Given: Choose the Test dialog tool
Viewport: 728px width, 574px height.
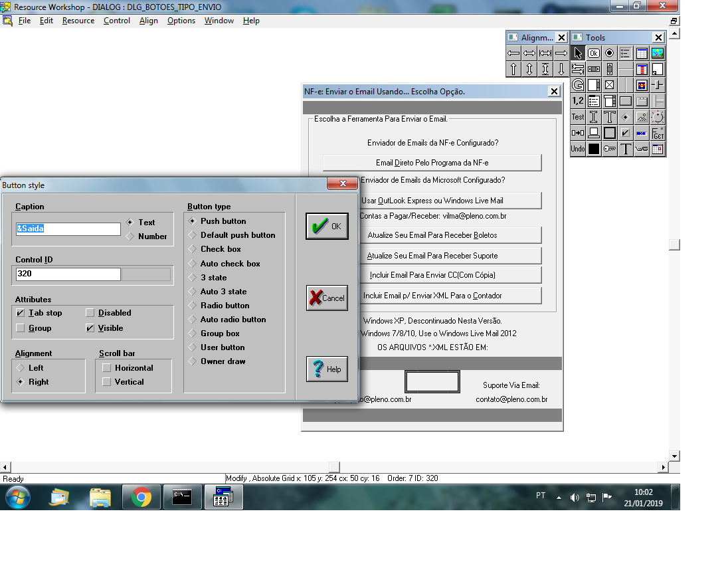Looking at the screenshot, I should (x=578, y=117).
